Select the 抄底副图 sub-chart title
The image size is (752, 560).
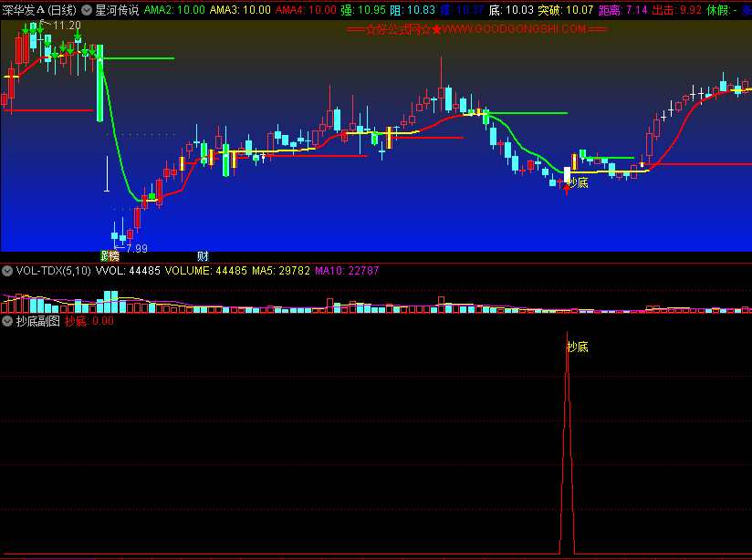pos(38,321)
